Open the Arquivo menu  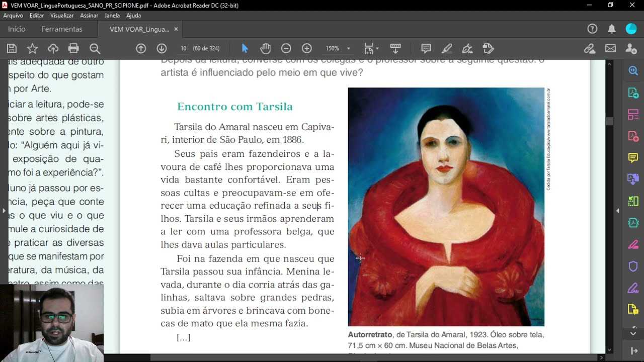point(13,16)
